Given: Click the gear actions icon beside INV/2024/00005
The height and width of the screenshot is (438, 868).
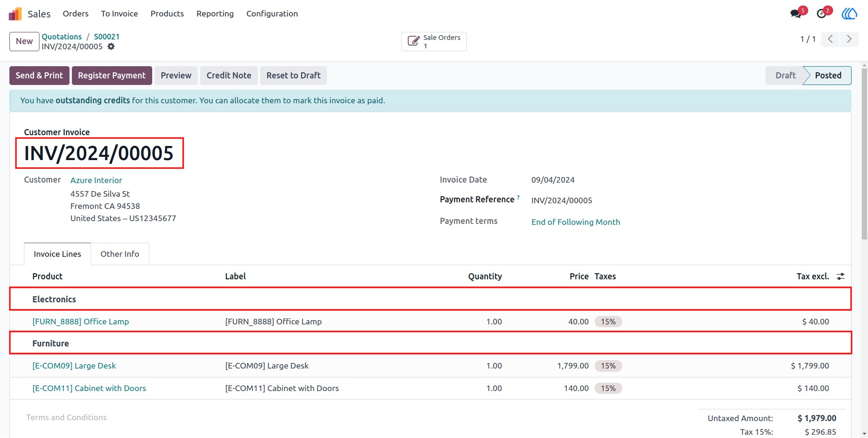Looking at the screenshot, I should pyautogui.click(x=111, y=46).
